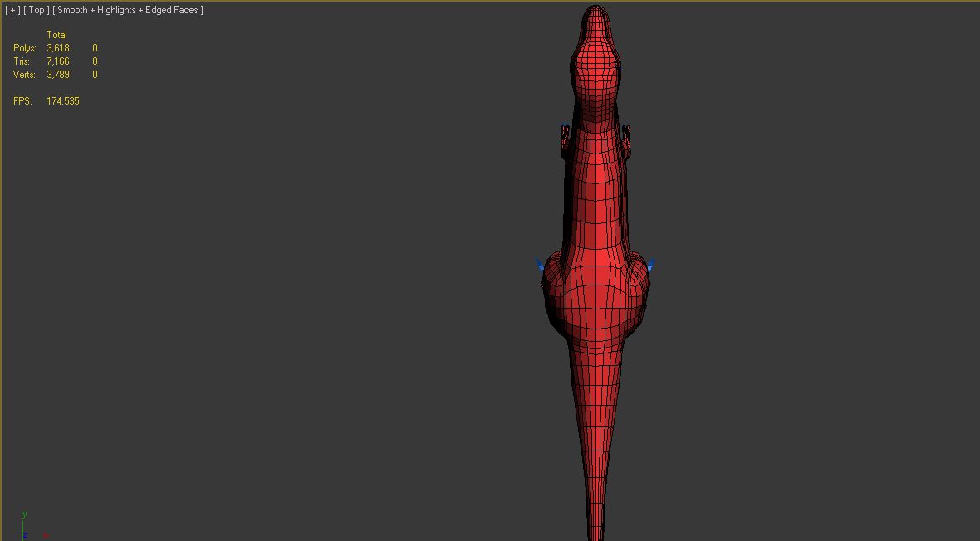Select the frame rate value 174.535
This screenshot has width=980, height=541.
point(63,101)
